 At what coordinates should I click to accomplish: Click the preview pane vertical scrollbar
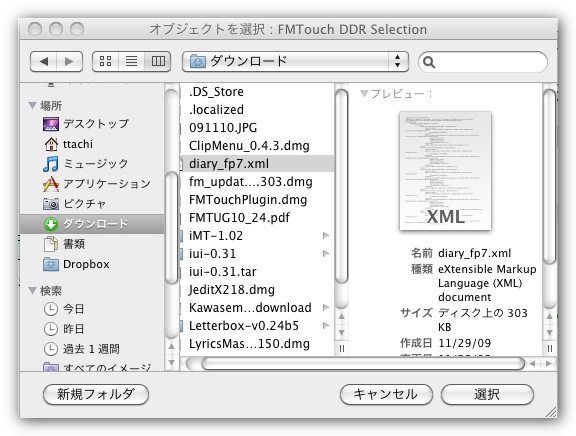pyautogui.click(x=550, y=176)
